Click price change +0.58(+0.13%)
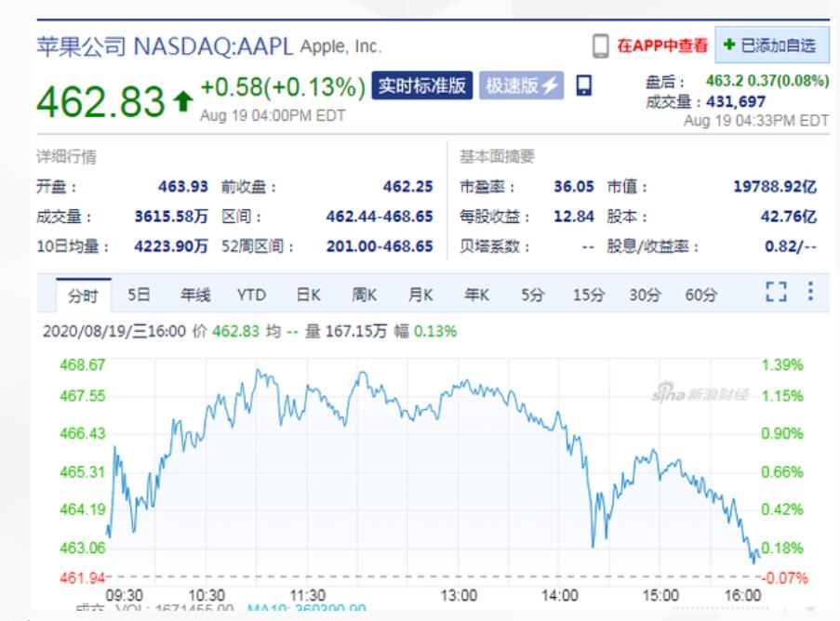 [x=282, y=87]
